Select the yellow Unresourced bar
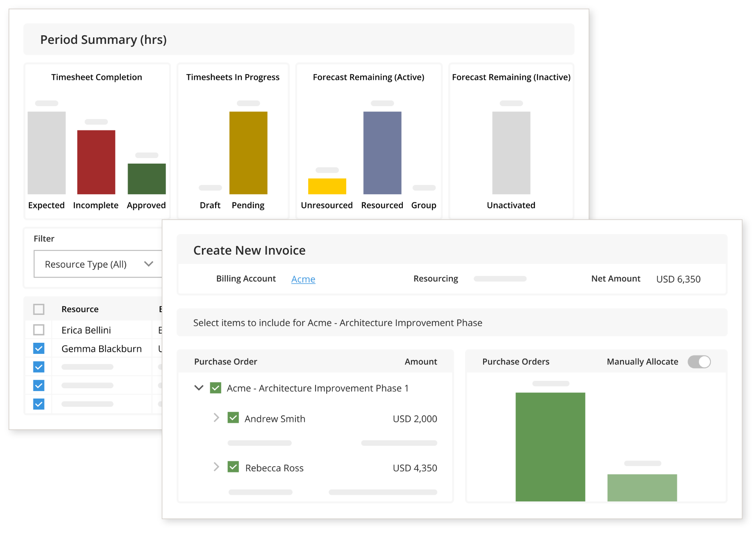756x533 pixels. (327, 186)
